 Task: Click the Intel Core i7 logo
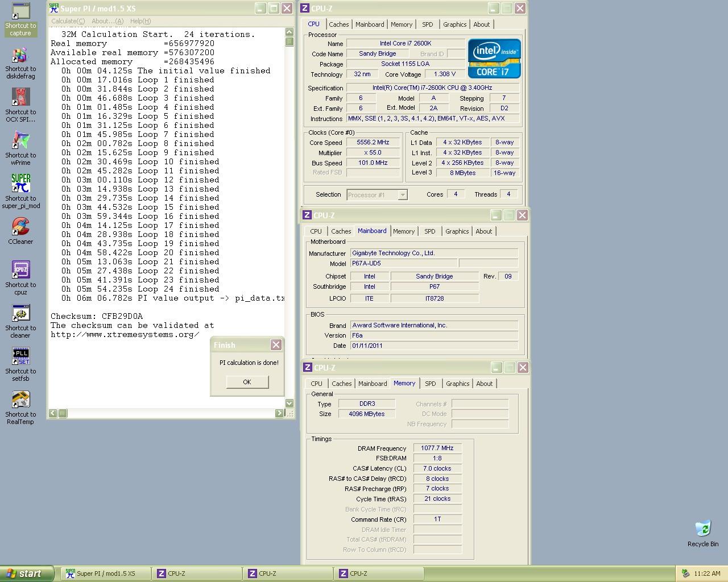pos(494,59)
